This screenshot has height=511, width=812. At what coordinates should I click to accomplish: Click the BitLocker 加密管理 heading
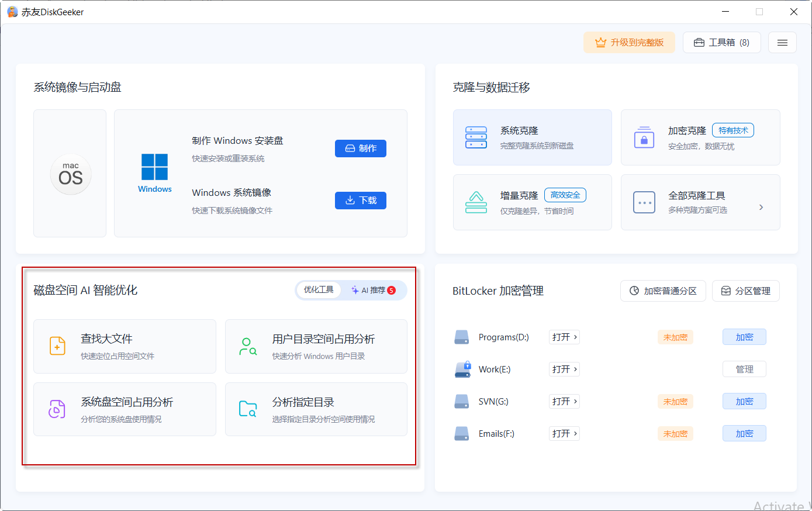[498, 291]
